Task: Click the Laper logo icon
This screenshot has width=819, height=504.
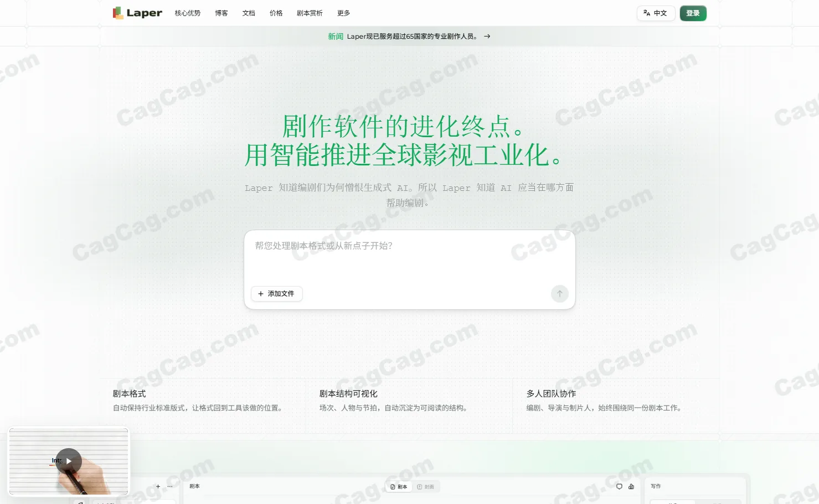Action: pyautogui.click(x=118, y=13)
